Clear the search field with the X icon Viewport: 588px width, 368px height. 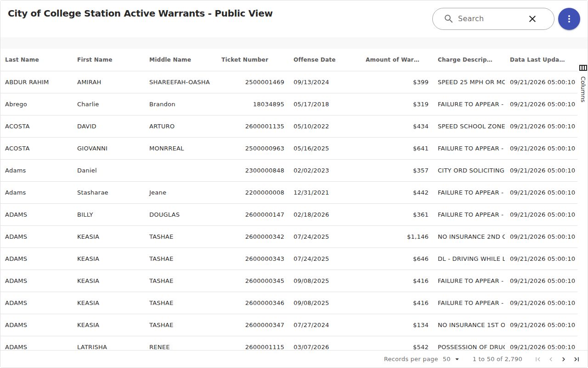coord(532,19)
